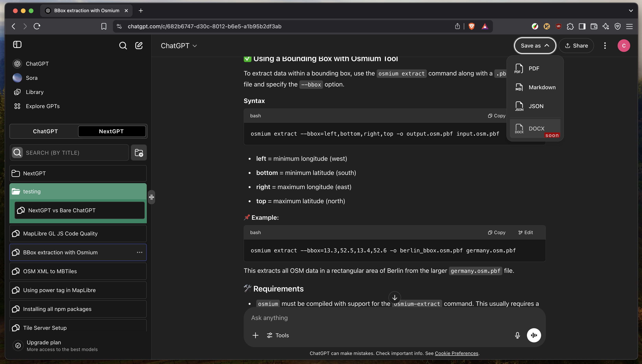Open the three-dot options for BBox extraction chat
The image size is (642, 364).
pyautogui.click(x=140, y=252)
